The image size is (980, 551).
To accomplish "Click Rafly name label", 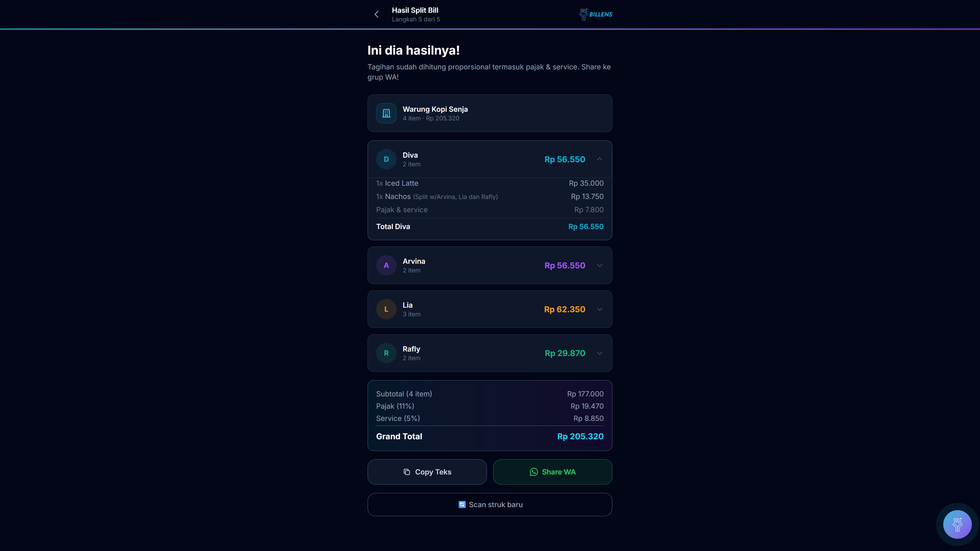I will (x=412, y=349).
